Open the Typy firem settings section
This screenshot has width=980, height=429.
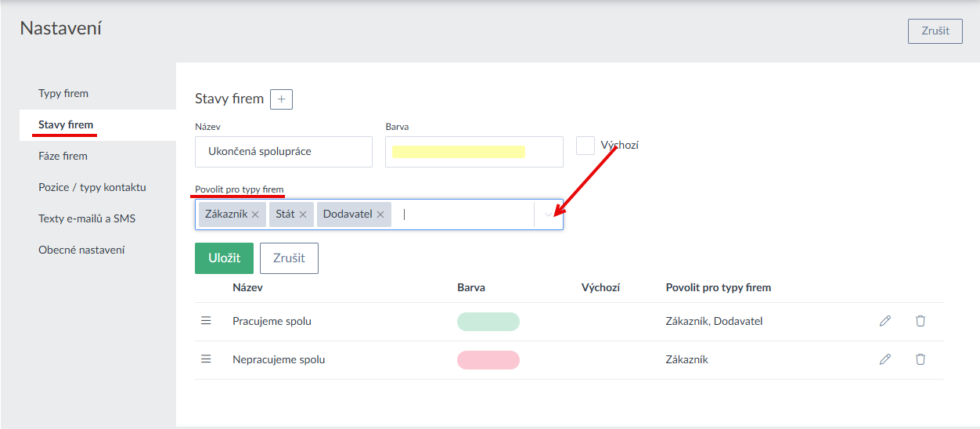point(63,93)
